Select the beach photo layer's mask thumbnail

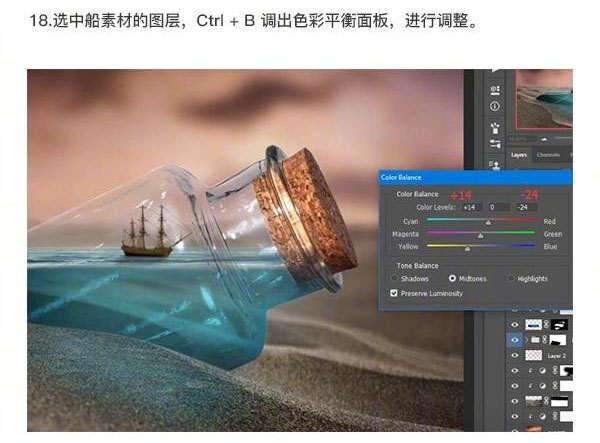559,401
